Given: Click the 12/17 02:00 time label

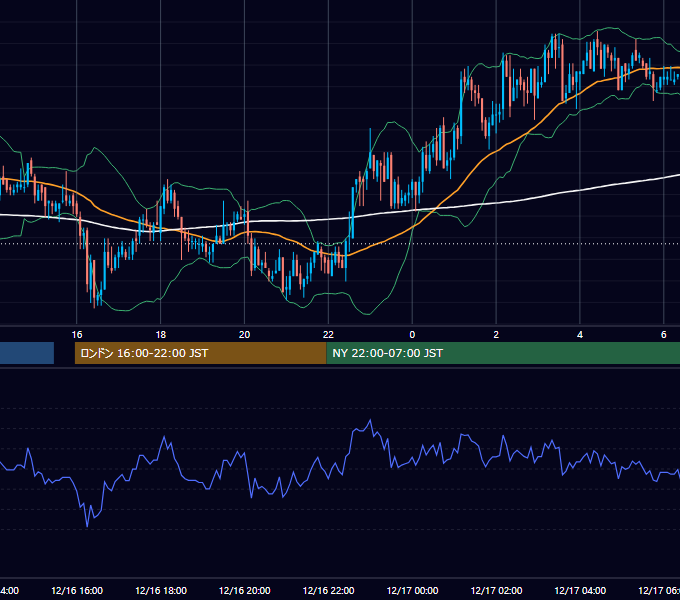Looking at the screenshot, I should pos(496,590).
